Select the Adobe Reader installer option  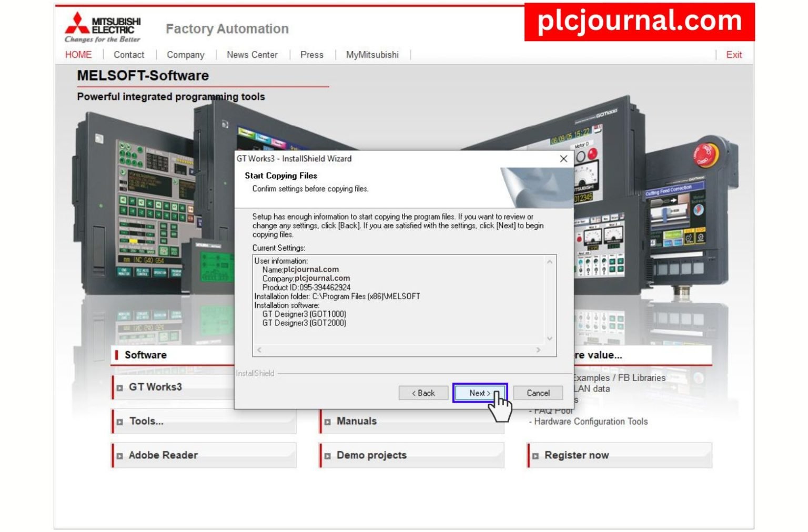163,455
